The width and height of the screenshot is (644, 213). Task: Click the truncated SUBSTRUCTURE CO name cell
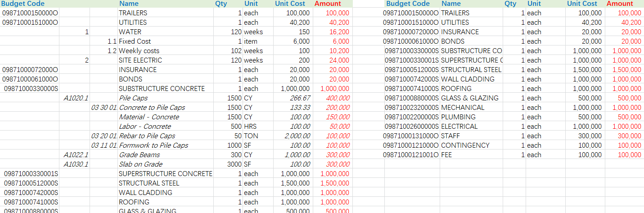(472, 51)
